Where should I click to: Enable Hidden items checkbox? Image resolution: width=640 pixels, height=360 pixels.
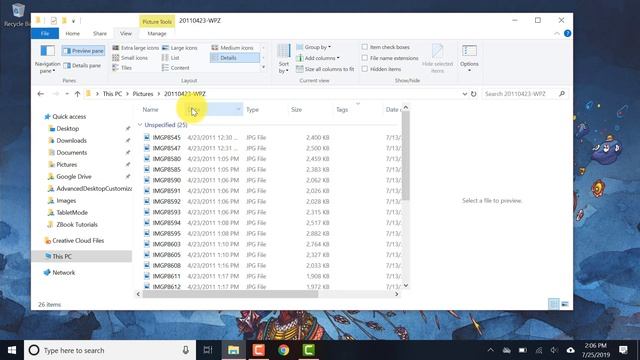365,69
